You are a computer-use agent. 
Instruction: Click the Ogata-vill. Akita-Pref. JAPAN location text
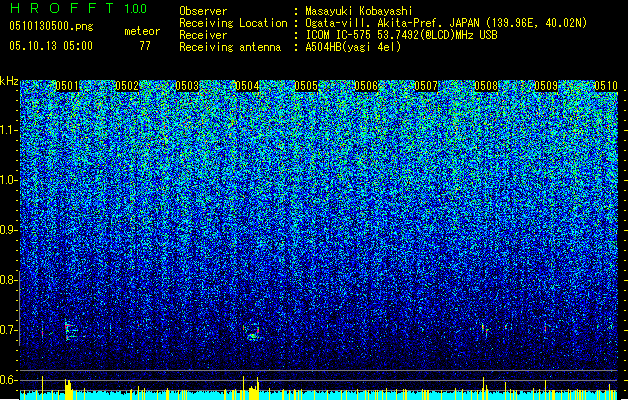446,23
